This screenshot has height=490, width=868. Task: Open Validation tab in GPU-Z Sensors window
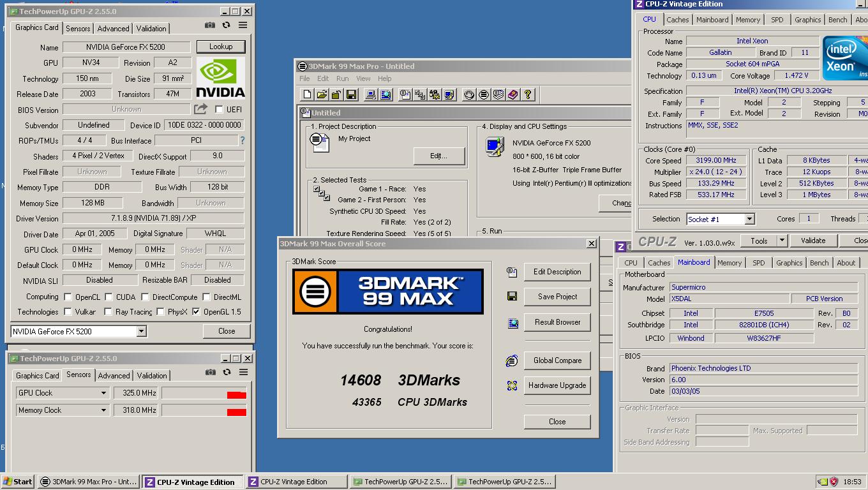pyautogui.click(x=152, y=376)
